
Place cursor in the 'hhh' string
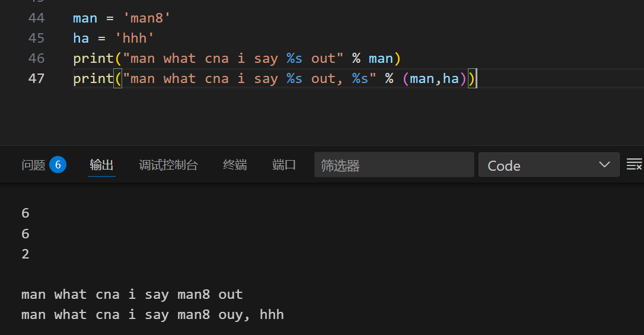click(135, 38)
